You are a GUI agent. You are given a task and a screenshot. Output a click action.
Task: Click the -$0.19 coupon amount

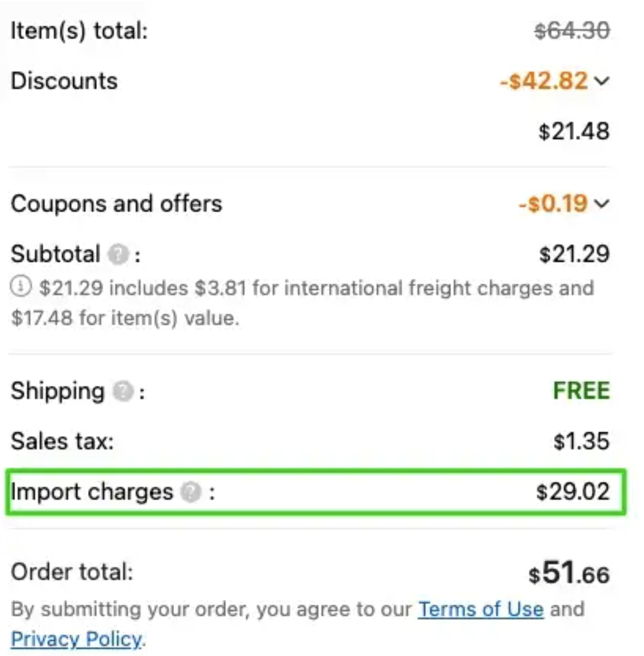click(x=553, y=204)
